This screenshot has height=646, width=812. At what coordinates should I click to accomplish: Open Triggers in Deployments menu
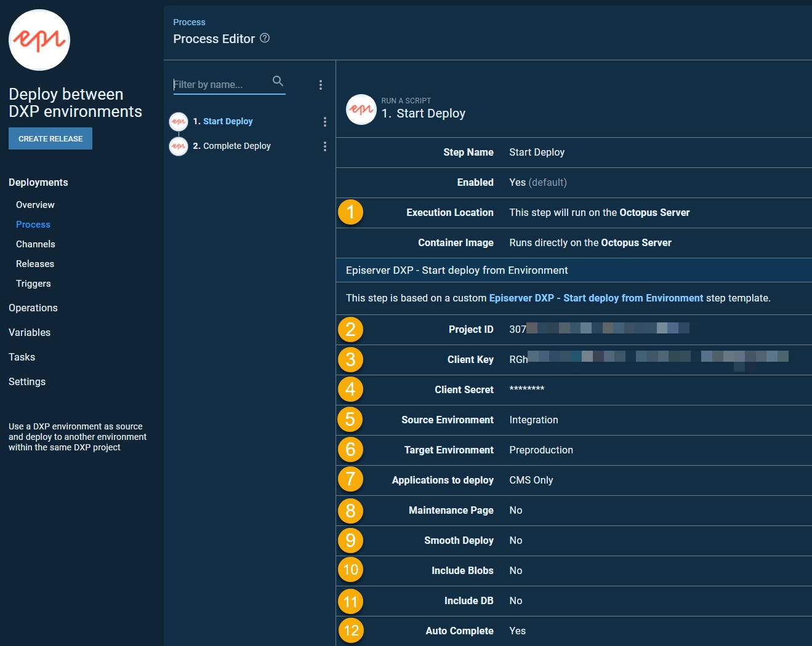point(33,284)
